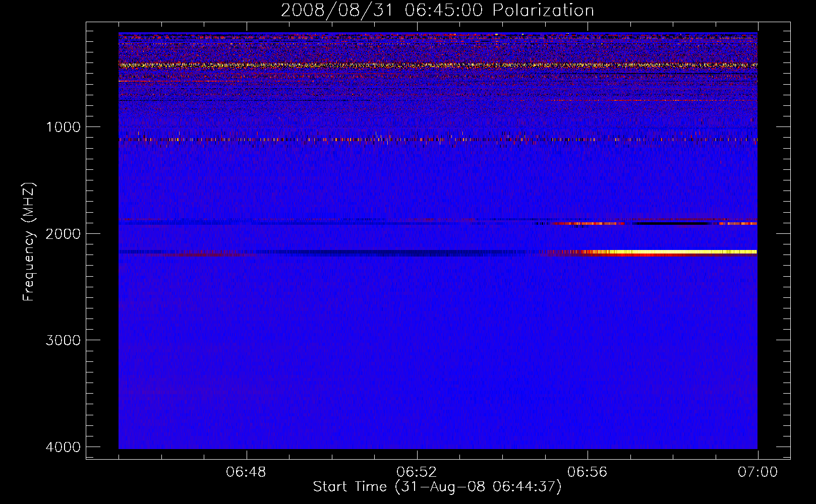Click the 2000 frequency tick label
This screenshot has width=816, height=504.
[63, 233]
